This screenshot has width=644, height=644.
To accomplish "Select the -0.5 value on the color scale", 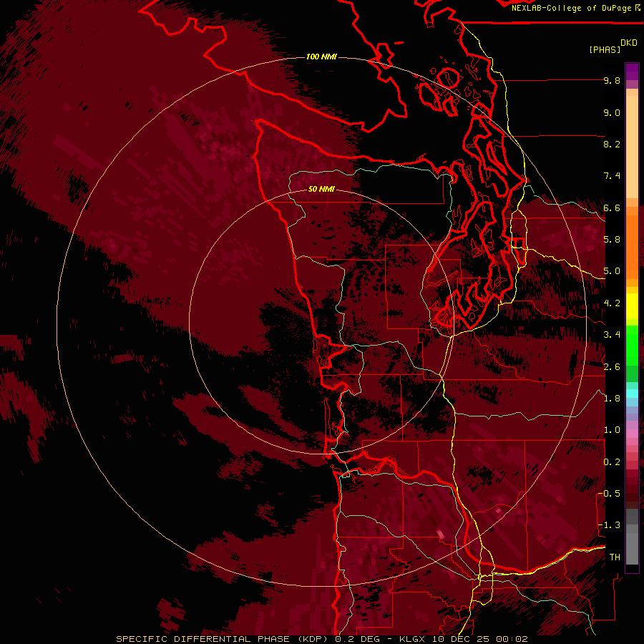I will [x=609, y=494].
